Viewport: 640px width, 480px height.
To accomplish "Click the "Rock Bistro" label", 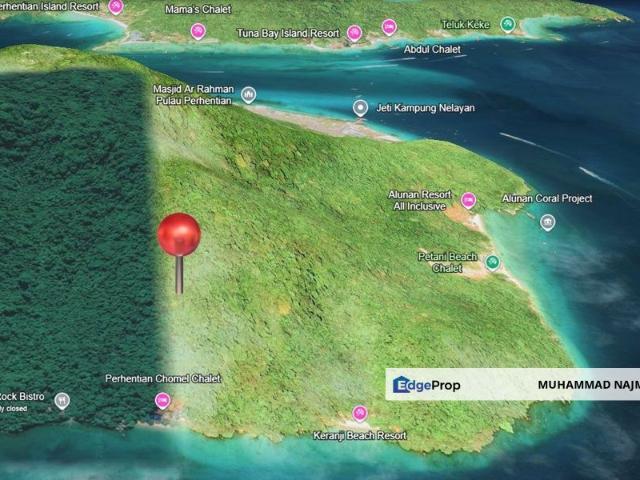I will coord(22,396).
